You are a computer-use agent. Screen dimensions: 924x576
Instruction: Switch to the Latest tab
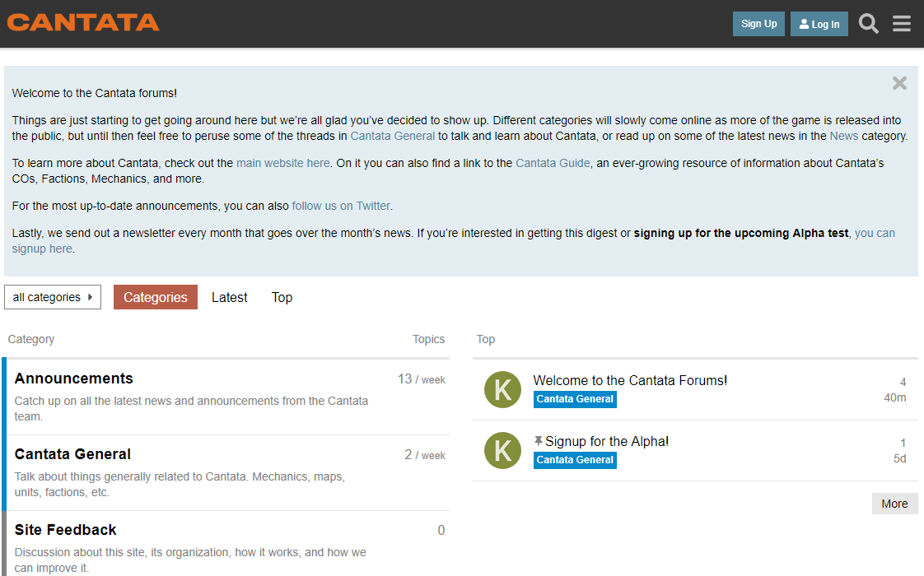(229, 297)
